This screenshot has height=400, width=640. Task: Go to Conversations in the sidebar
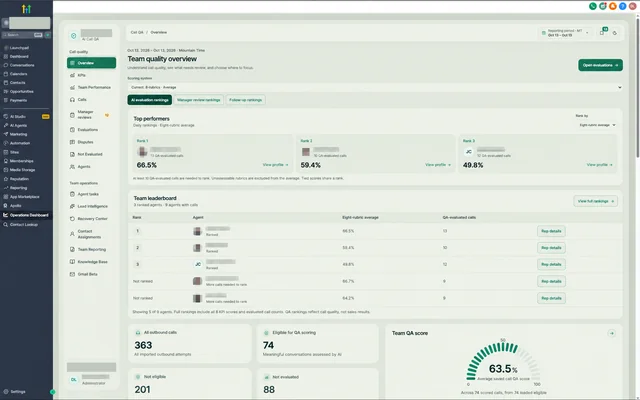pos(22,65)
